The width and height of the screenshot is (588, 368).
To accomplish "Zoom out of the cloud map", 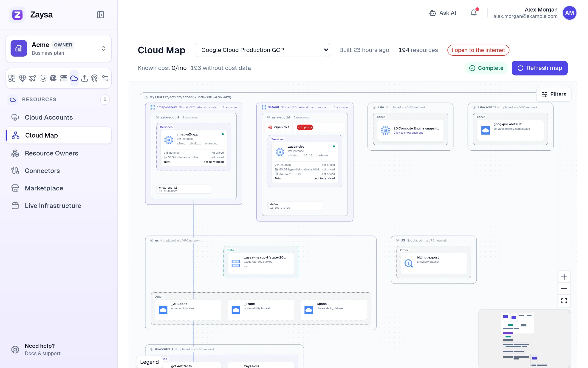I will point(564,289).
